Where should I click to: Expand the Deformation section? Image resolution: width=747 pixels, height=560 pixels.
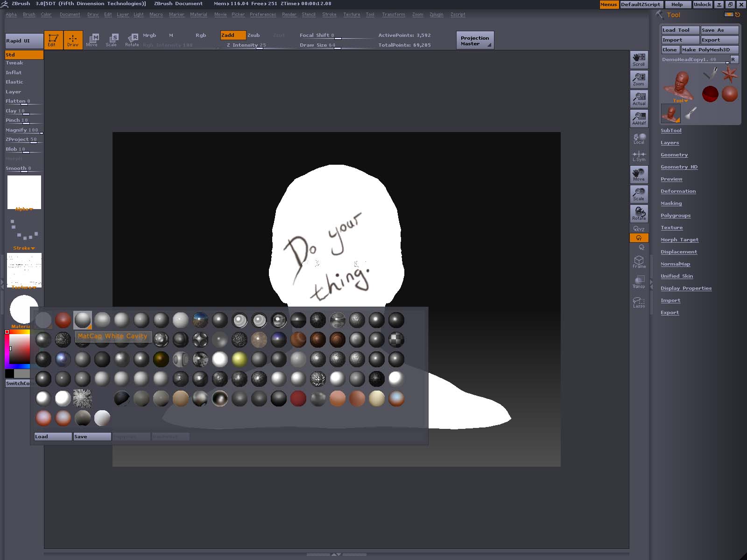(x=678, y=191)
